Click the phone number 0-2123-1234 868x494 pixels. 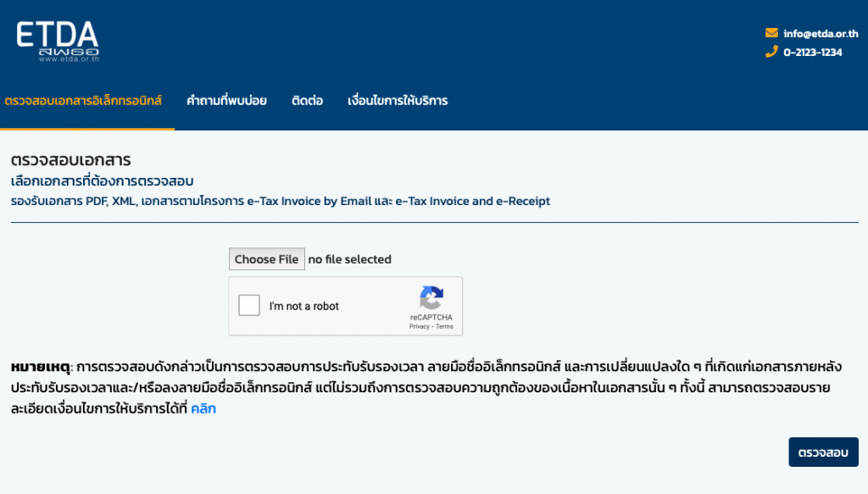813,53
